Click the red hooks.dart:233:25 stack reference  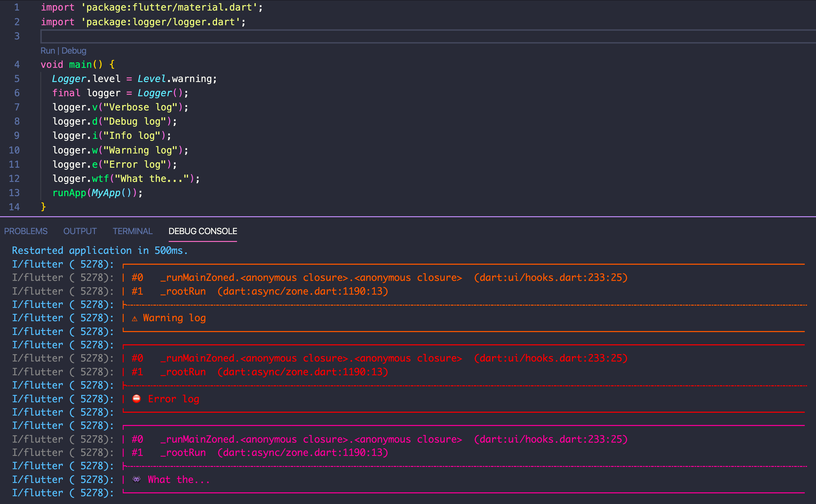coord(551,358)
